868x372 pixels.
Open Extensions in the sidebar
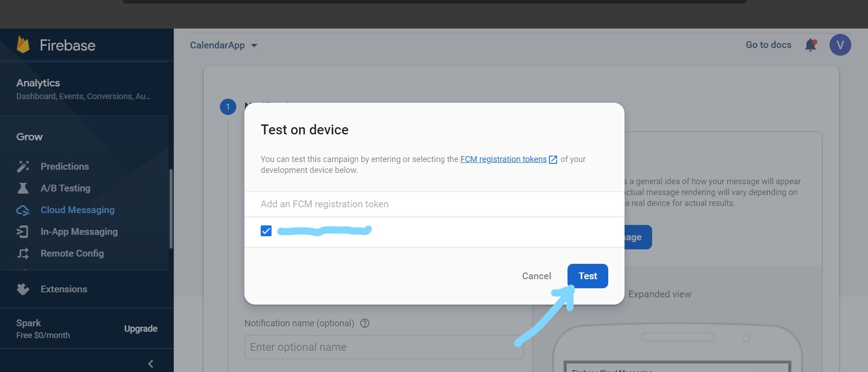click(64, 289)
